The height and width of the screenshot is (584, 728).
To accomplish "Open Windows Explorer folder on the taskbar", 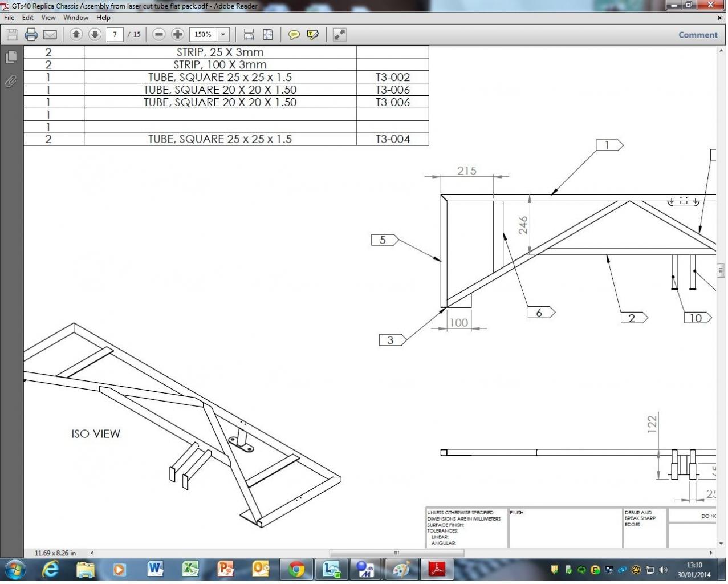I will click(x=86, y=569).
